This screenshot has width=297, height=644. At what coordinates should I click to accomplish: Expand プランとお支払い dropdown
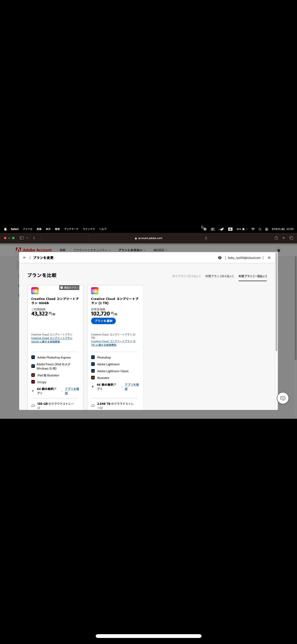tap(132, 250)
